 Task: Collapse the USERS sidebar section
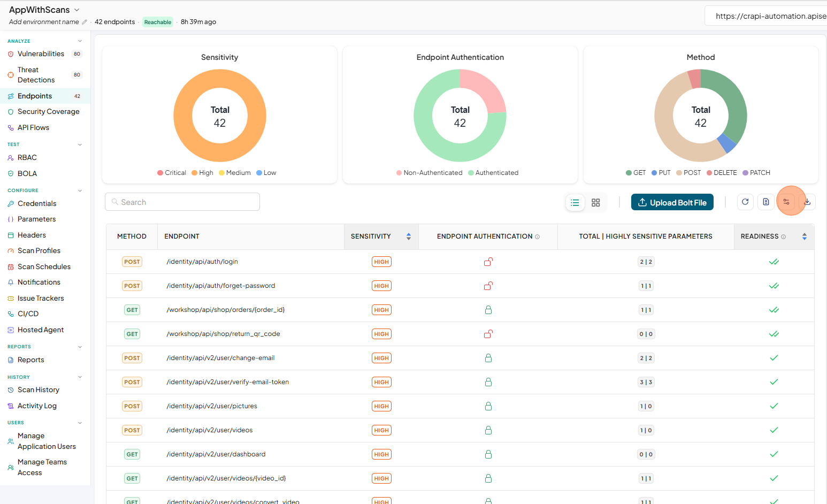(80, 423)
